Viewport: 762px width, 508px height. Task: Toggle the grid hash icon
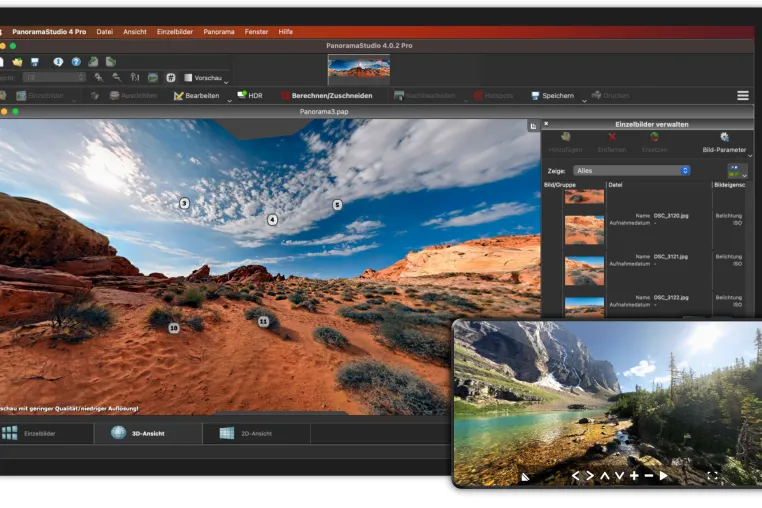pyautogui.click(x=171, y=77)
